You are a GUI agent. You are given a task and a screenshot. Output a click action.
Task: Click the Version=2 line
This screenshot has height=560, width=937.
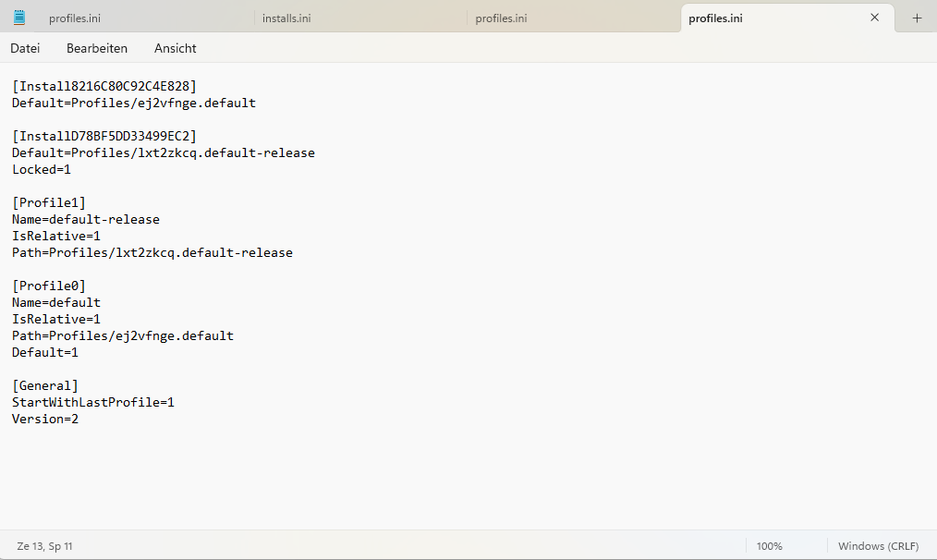pyautogui.click(x=45, y=419)
